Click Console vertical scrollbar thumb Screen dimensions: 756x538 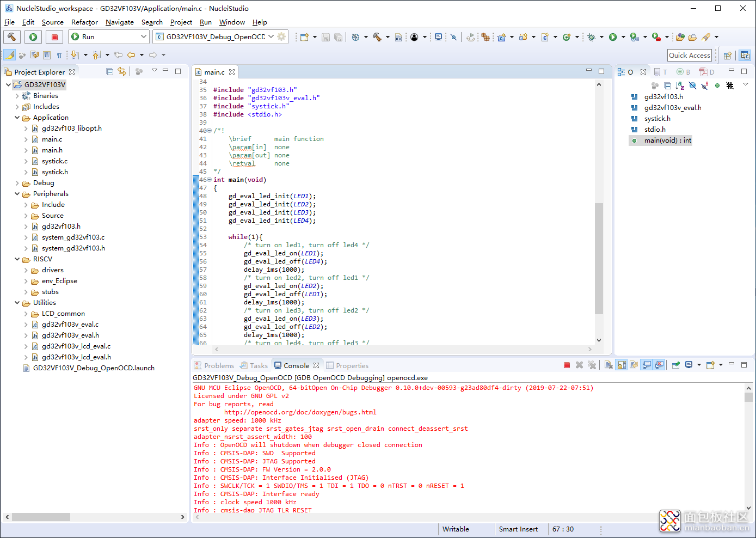coord(748,397)
